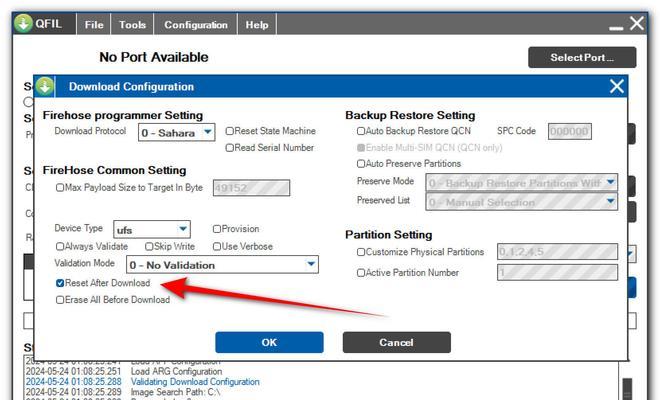Enable Always Validate checkbox
The image size is (660, 400).
tap(60, 246)
